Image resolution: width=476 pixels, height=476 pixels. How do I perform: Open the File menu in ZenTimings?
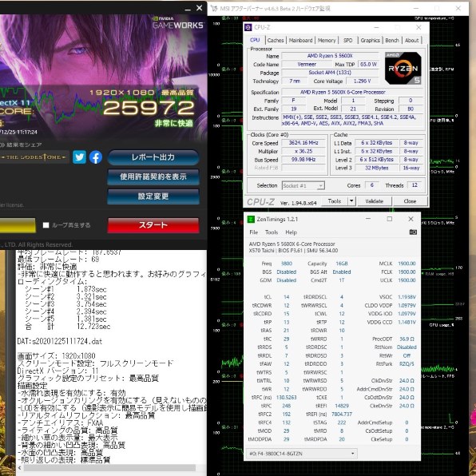[253, 232]
